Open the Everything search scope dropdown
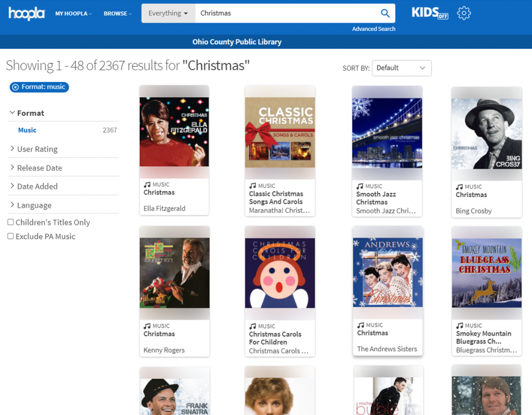 pyautogui.click(x=168, y=13)
